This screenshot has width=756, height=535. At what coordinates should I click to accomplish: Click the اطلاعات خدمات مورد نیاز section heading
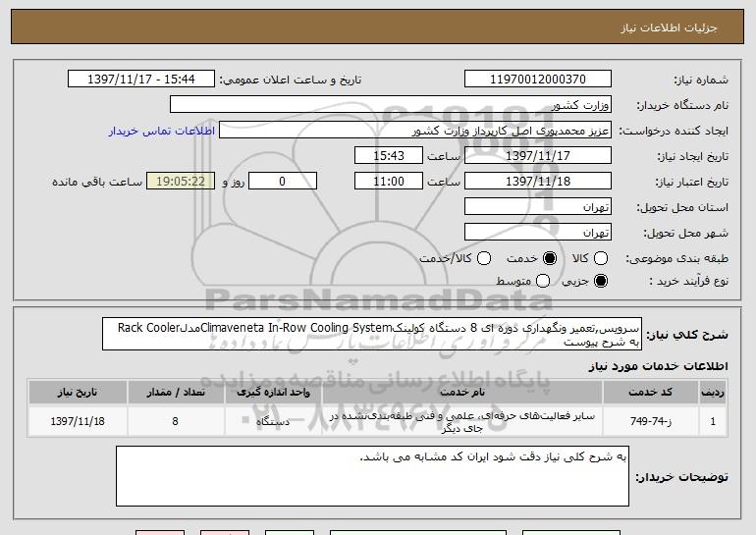[658, 366]
